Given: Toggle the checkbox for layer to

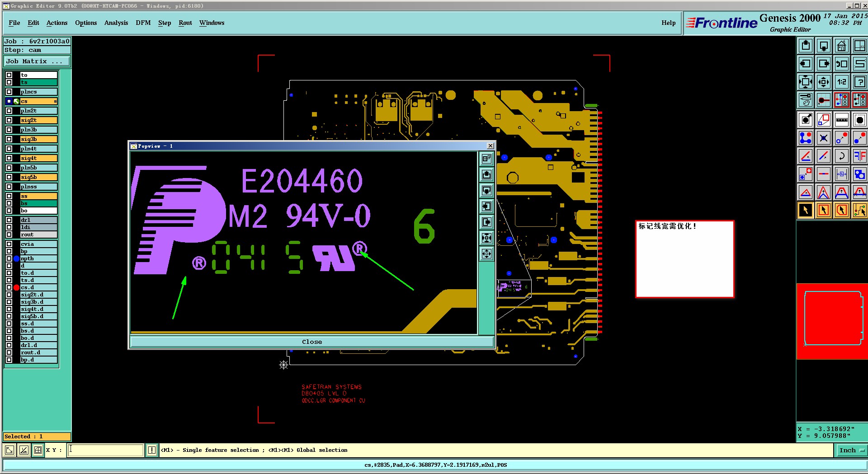Looking at the screenshot, I should [9, 75].
